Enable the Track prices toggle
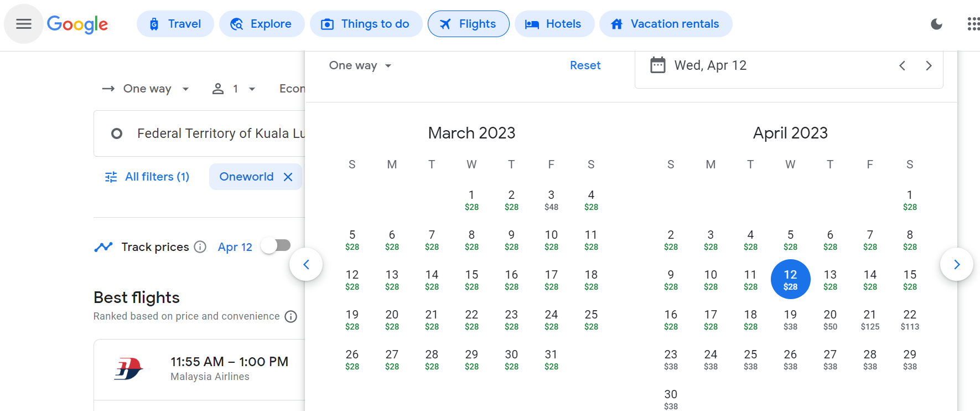The width and height of the screenshot is (980, 411). tap(276, 245)
